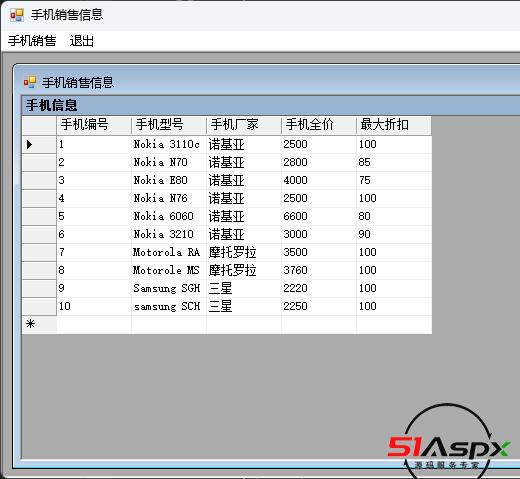
Task: Click cell Motorole MS
Action: tap(169, 270)
